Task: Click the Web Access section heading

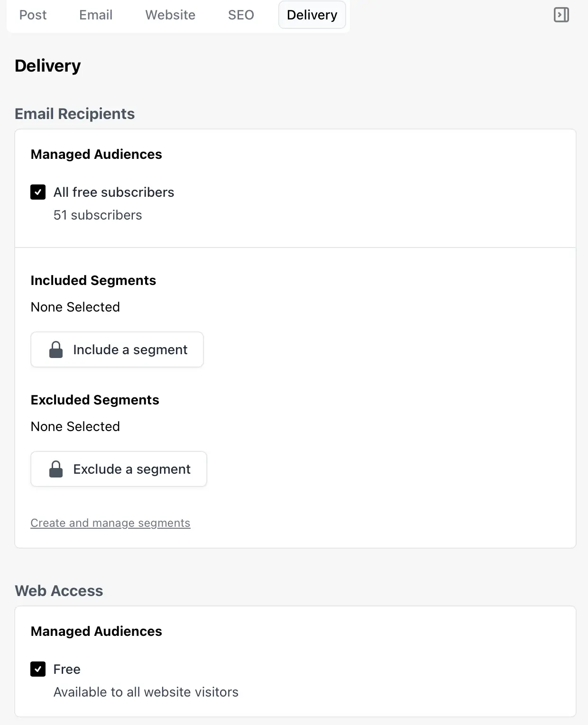Action: [59, 591]
